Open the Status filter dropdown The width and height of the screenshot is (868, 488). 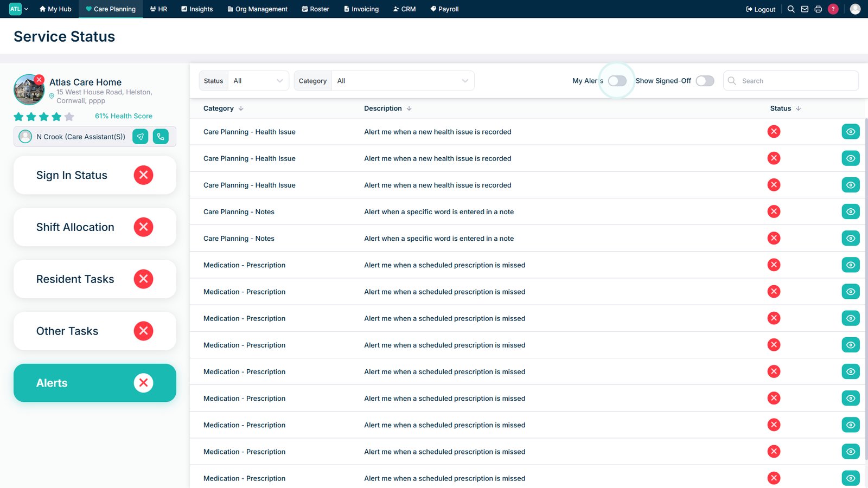tap(258, 81)
